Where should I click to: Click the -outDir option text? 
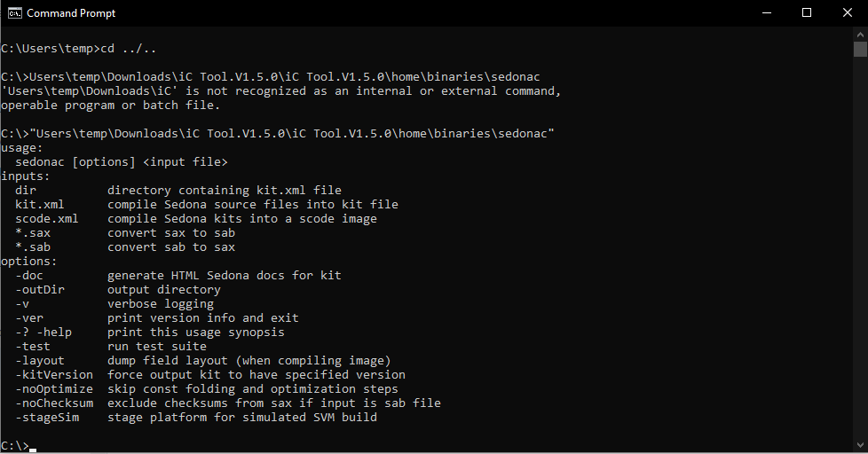point(40,290)
